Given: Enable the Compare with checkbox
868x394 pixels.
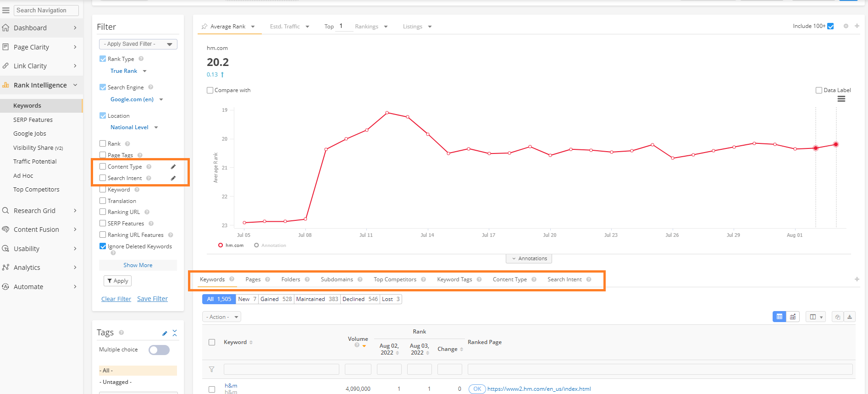Looking at the screenshot, I should 210,90.
